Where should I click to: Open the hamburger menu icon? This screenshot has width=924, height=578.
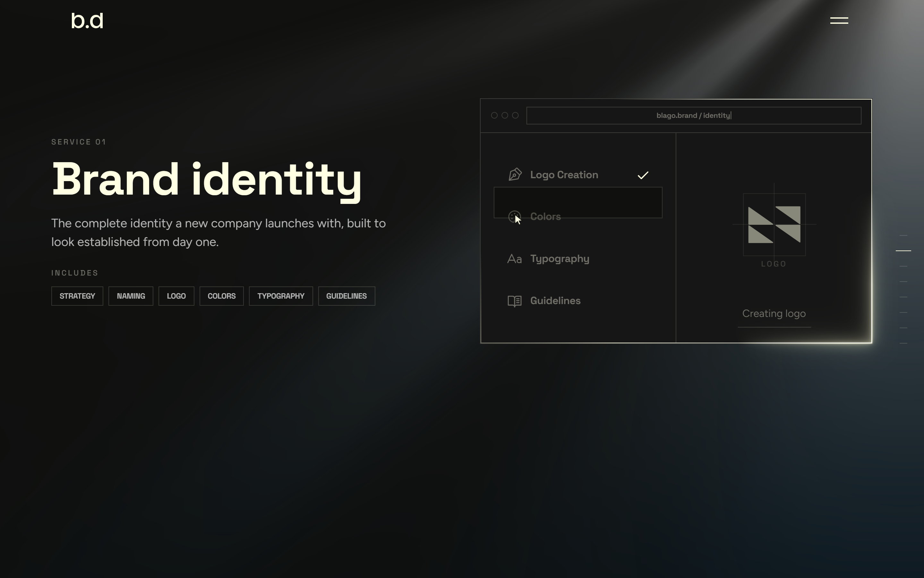coord(839,20)
